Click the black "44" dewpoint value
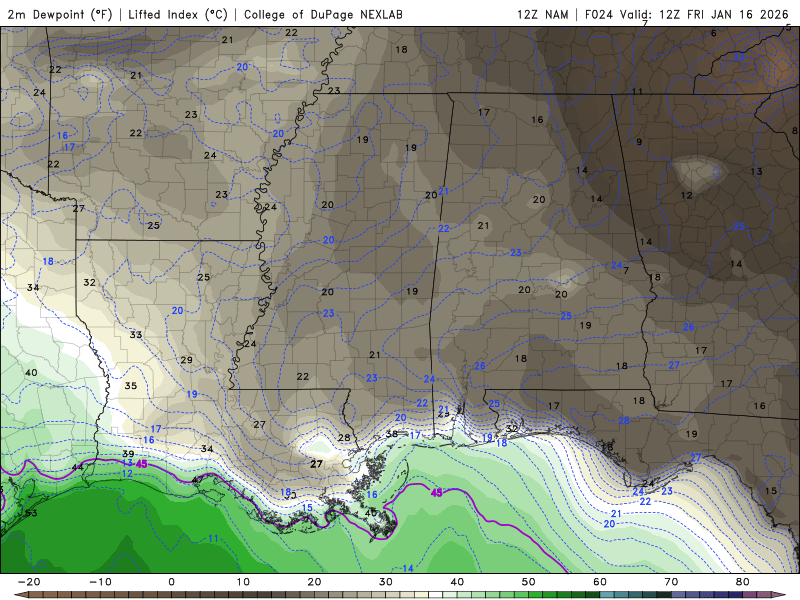This screenshot has width=800, height=600. 78,467
